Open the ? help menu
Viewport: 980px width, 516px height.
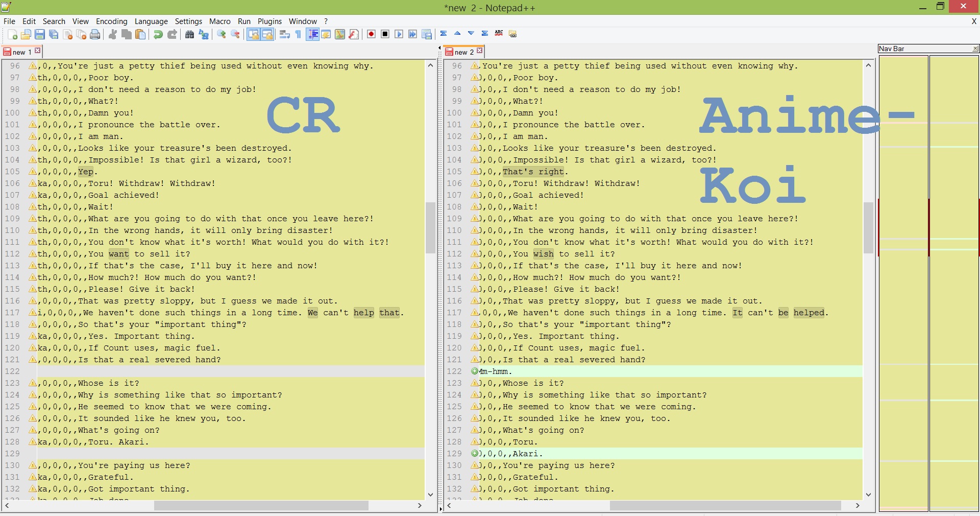(x=326, y=21)
